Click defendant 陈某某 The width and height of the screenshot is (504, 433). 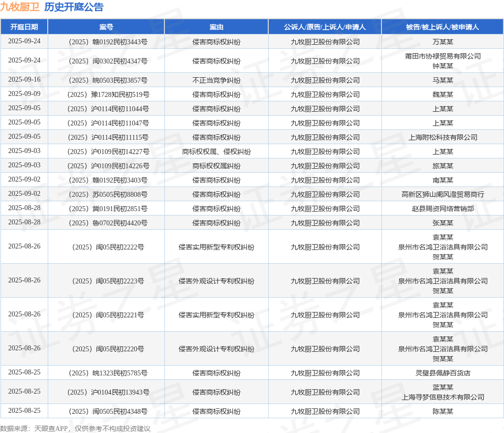point(442,411)
